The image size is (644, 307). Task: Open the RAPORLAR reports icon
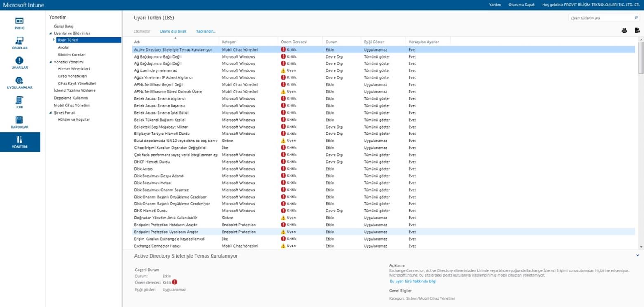pos(19,120)
